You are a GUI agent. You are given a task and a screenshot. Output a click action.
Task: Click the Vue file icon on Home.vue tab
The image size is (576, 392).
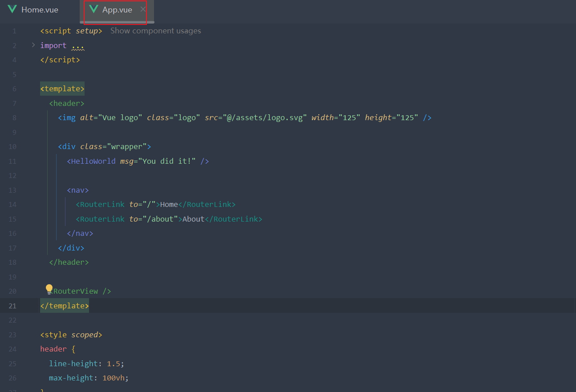tap(12, 9)
